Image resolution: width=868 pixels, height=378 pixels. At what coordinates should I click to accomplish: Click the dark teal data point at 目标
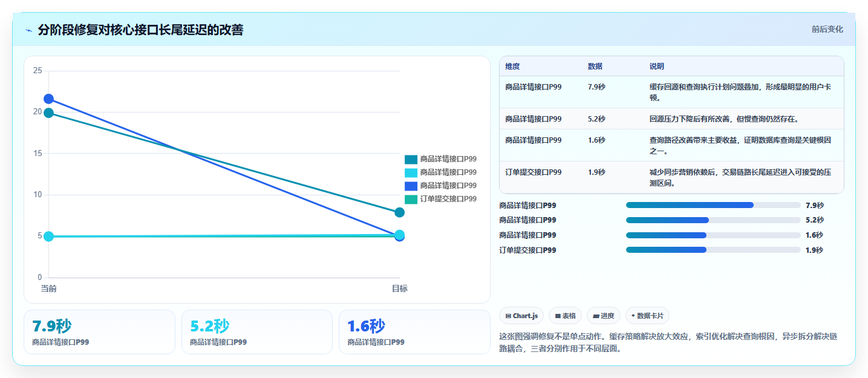pyautogui.click(x=399, y=212)
